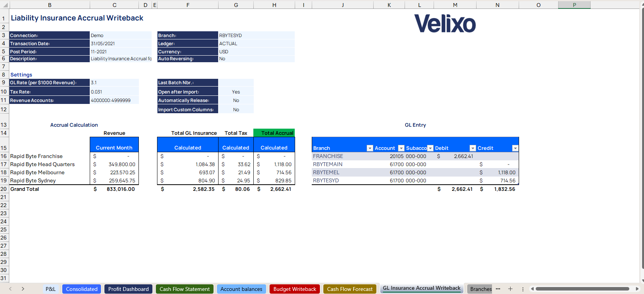Show hidden sheet tabs via the ellipsis icon
This screenshot has height=294, width=644.
498,289
